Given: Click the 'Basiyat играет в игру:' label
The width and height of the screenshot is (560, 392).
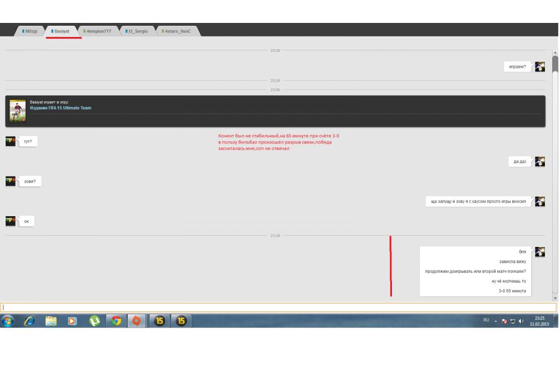Looking at the screenshot, I should 49,102.
